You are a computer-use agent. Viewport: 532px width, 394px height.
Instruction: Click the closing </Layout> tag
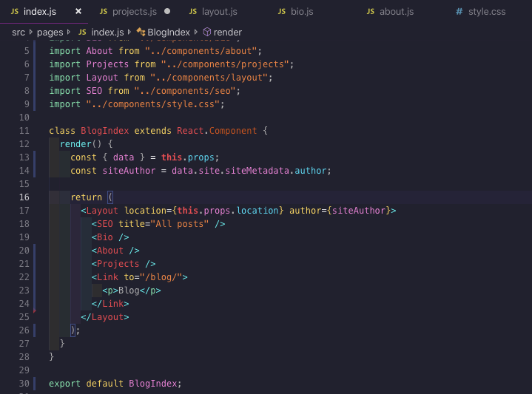point(105,316)
